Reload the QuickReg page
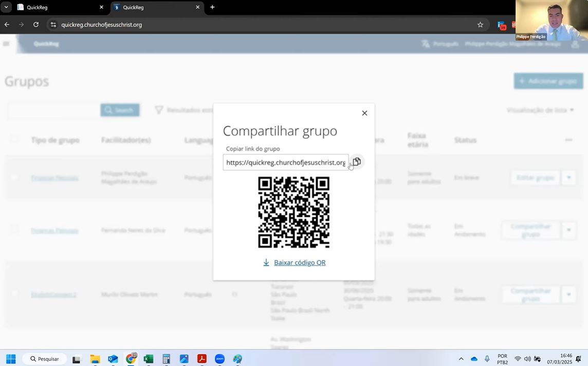 (x=36, y=24)
